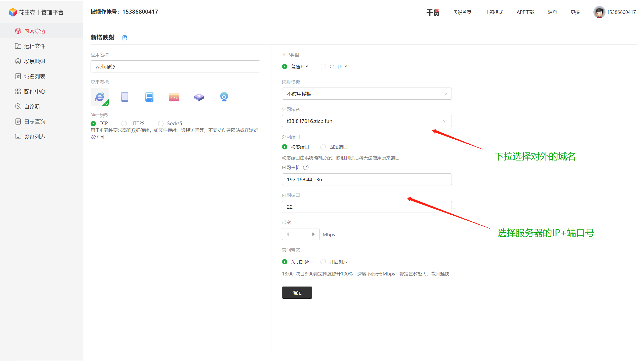Pick the code window application icon

click(174, 97)
